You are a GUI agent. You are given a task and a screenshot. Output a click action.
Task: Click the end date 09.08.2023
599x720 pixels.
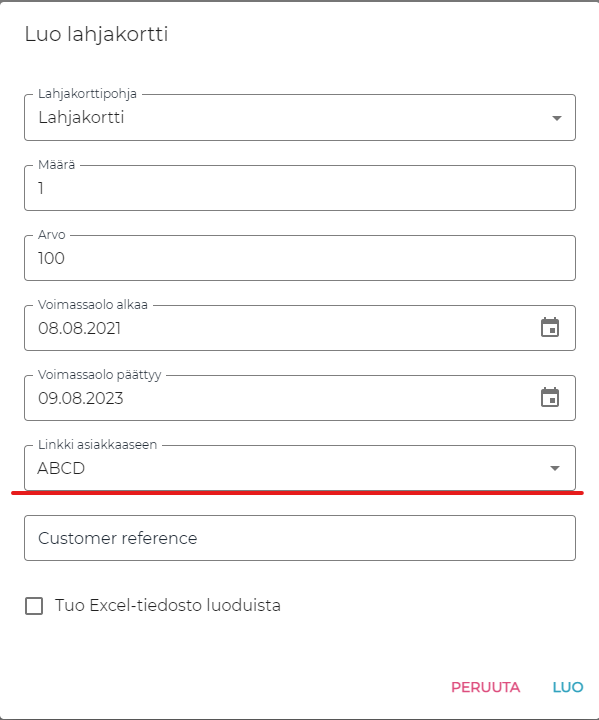click(x=81, y=398)
